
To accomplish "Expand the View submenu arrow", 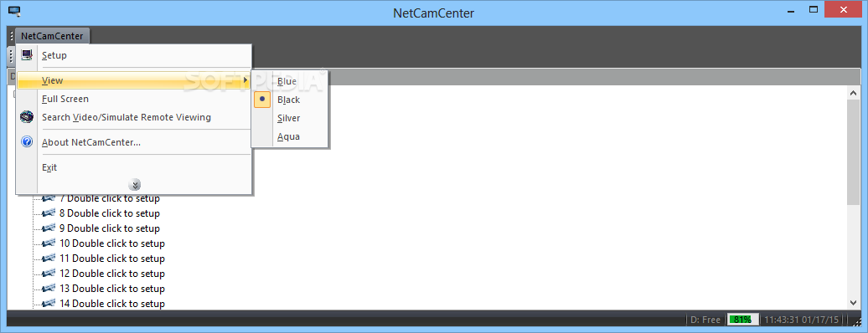I will (245, 80).
